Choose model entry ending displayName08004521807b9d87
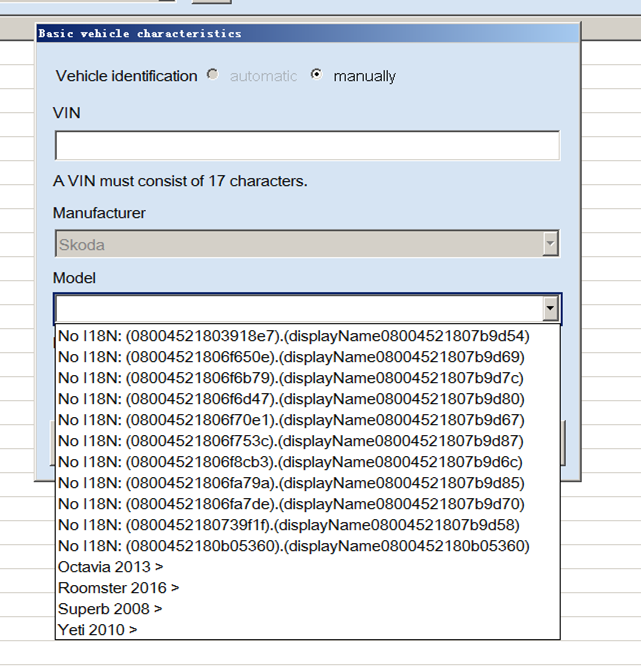The height and width of the screenshot is (669, 641). click(x=307, y=441)
